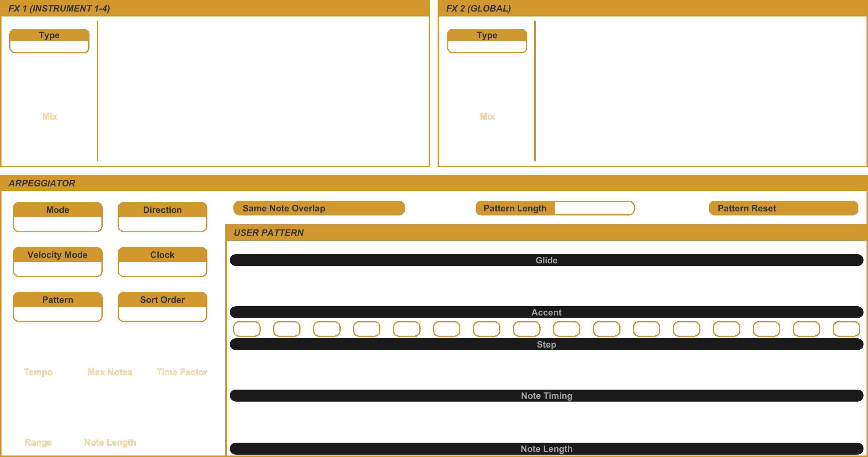
Task: Open the Clock dropdown
Action: click(163, 269)
